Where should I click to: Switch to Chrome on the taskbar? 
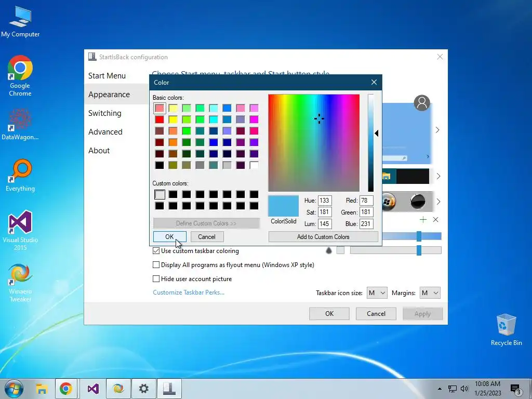tap(66, 389)
